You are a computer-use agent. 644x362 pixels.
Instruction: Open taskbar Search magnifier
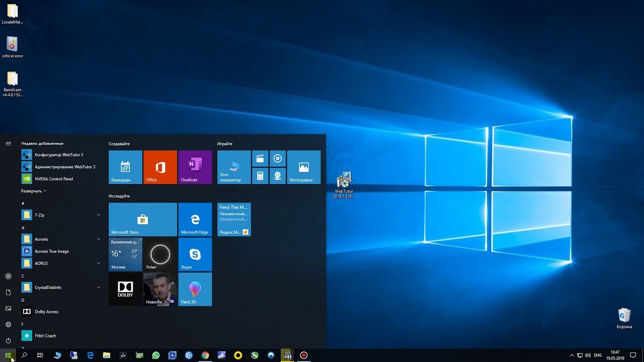pos(24,355)
